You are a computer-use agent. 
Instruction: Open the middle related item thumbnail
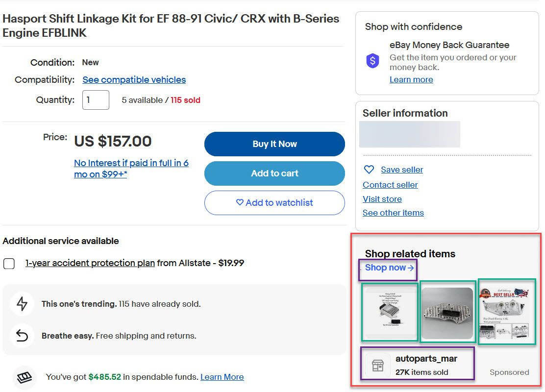click(447, 313)
